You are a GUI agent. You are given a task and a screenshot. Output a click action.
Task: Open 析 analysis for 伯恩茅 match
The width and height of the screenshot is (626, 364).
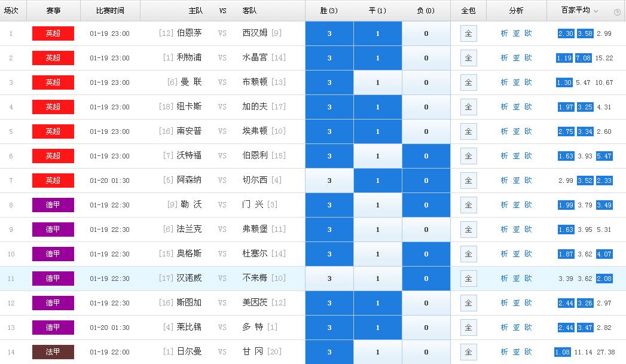tap(504, 33)
